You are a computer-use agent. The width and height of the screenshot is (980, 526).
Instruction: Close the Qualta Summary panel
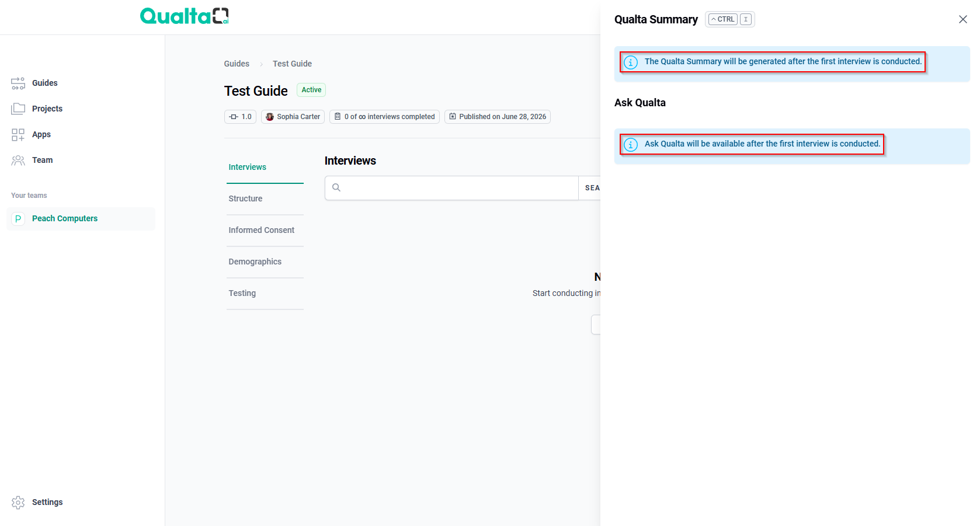[x=963, y=19]
